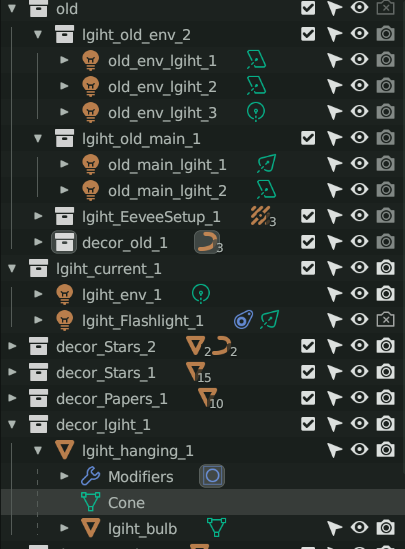Expand the decor_Stars_2 collection
The image size is (405, 549).
(x=12, y=346)
